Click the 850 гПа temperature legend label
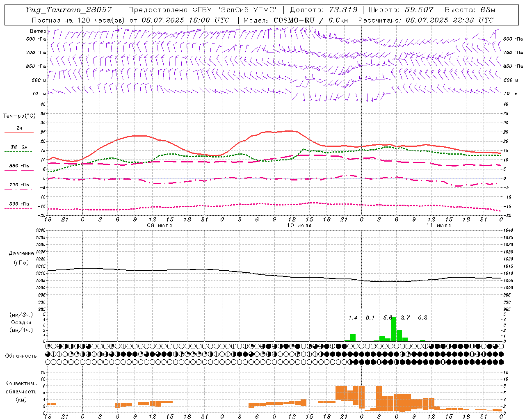Screen dimensions: 525x420 [x=19, y=166]
